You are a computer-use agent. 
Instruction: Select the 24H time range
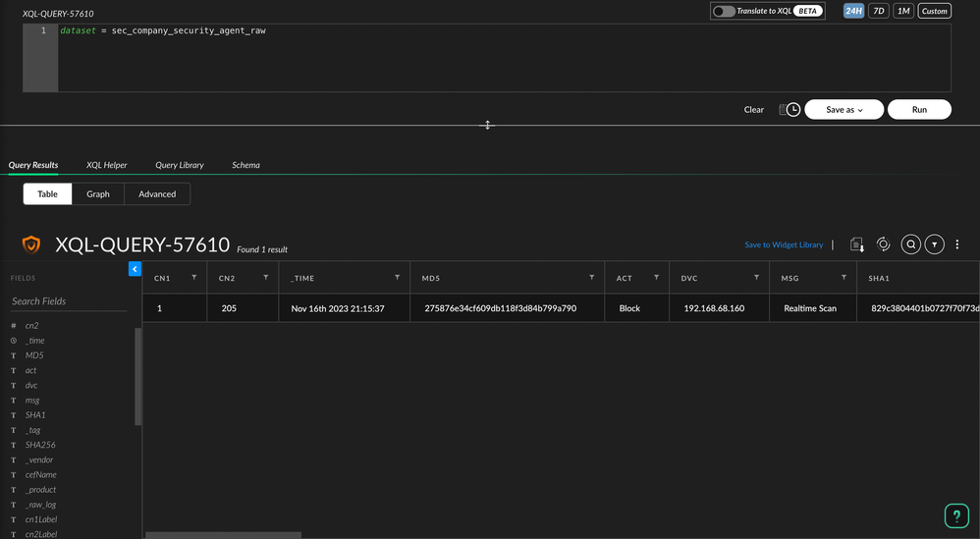(x=853, y=11)
